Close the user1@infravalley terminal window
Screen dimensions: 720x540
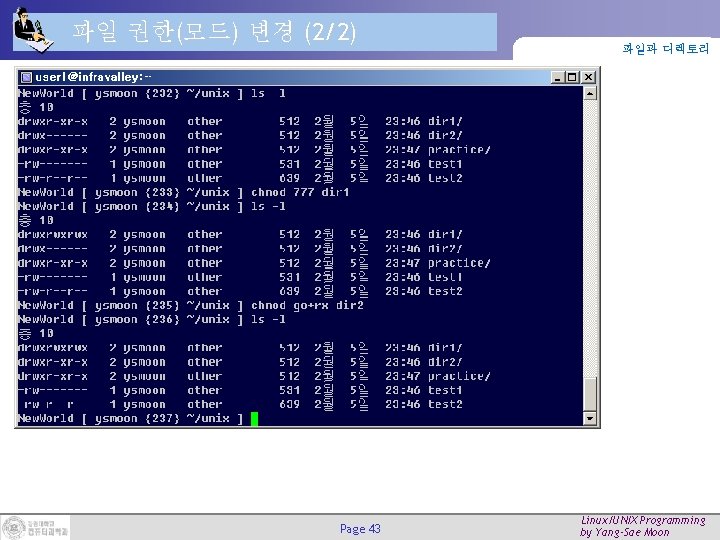(x=588, y=77)
